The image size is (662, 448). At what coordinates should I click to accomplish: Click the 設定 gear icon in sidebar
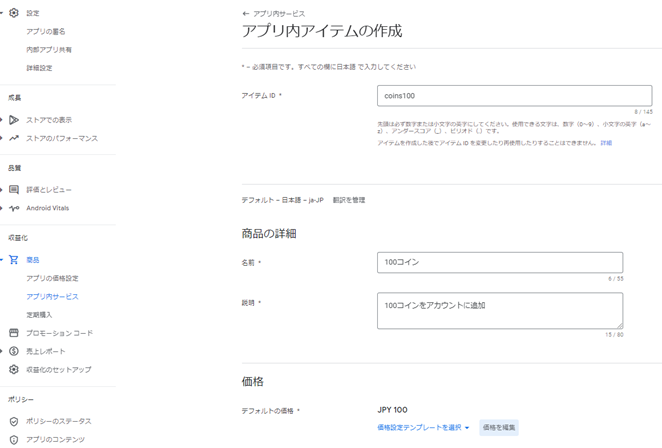tap(14, 13)
